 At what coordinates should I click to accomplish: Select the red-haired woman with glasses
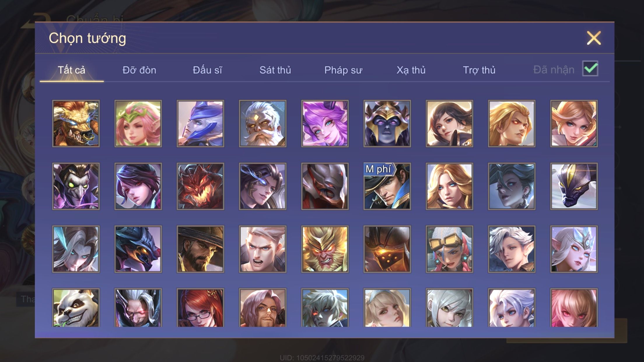tap(200, 308)
